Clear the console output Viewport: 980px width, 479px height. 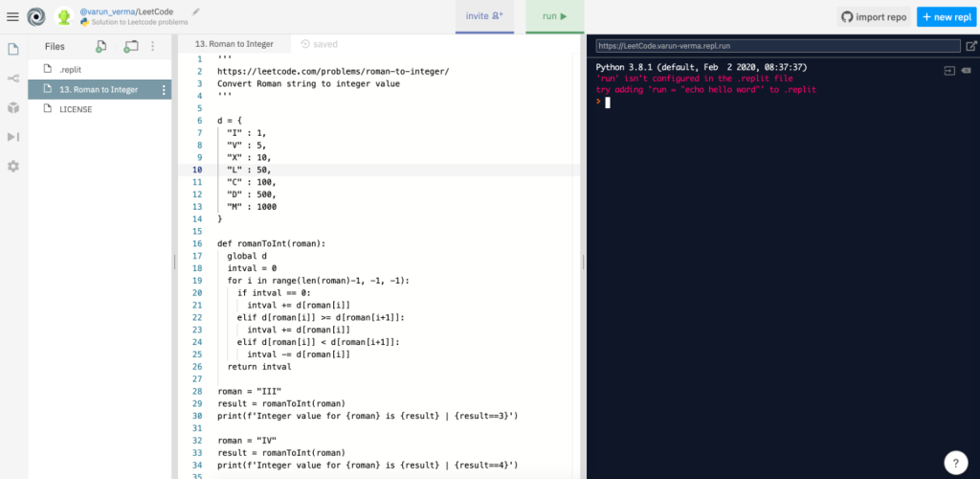click(967, 71)
